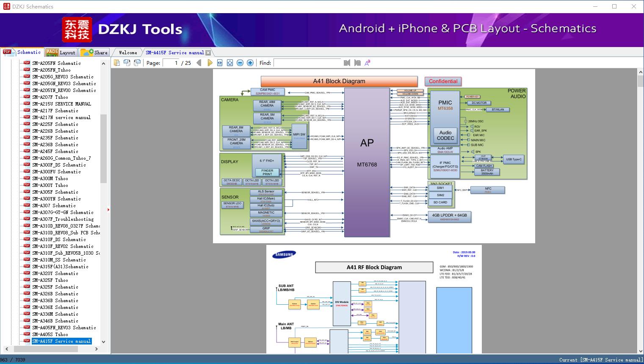
Task: Collapse sidebar with red splitter arrow
Action: click(x=109, y=209)
